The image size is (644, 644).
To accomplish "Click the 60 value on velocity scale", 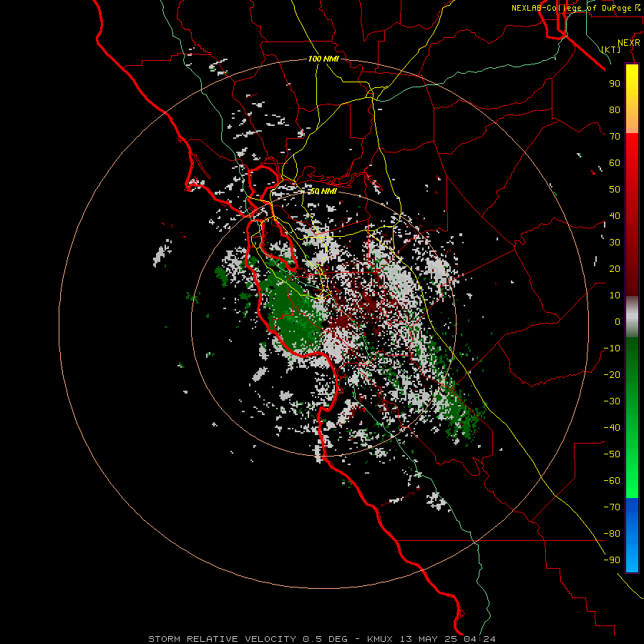I will click(x=615, y=162).
